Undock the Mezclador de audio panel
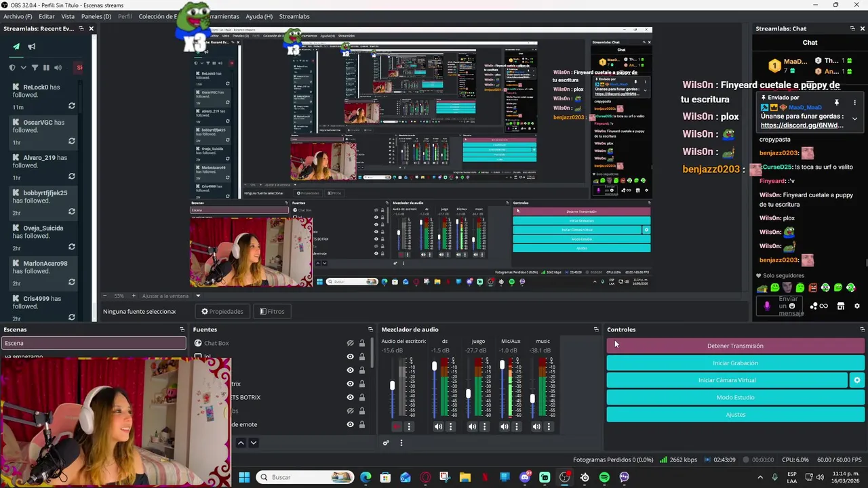 coord(596,329)
